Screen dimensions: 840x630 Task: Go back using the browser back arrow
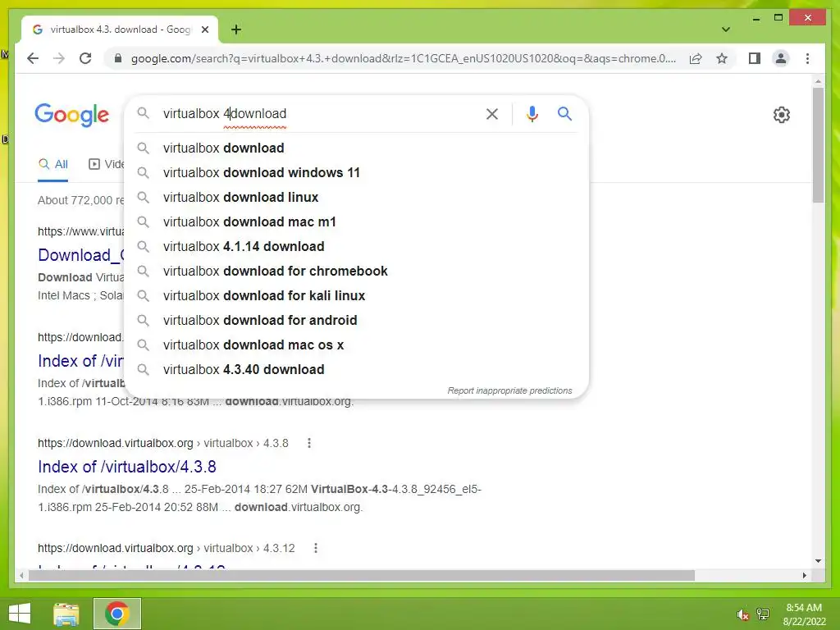pyautogui.click(x=33, y=58)
